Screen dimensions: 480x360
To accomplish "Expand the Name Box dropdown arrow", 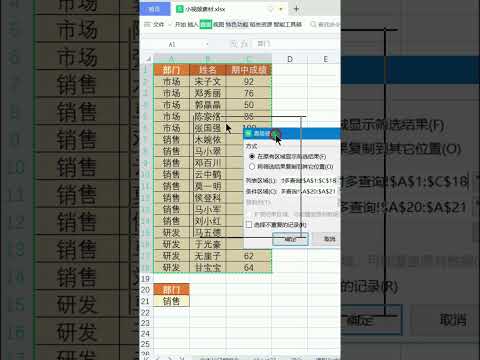I will coord(207,44).
